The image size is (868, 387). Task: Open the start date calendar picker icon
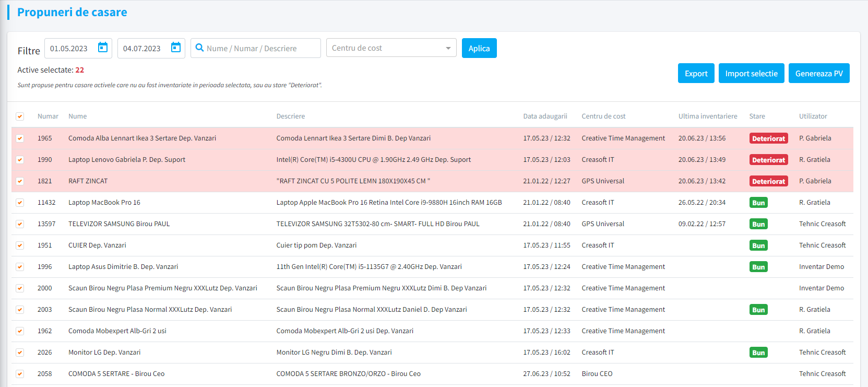pos(103,48)
